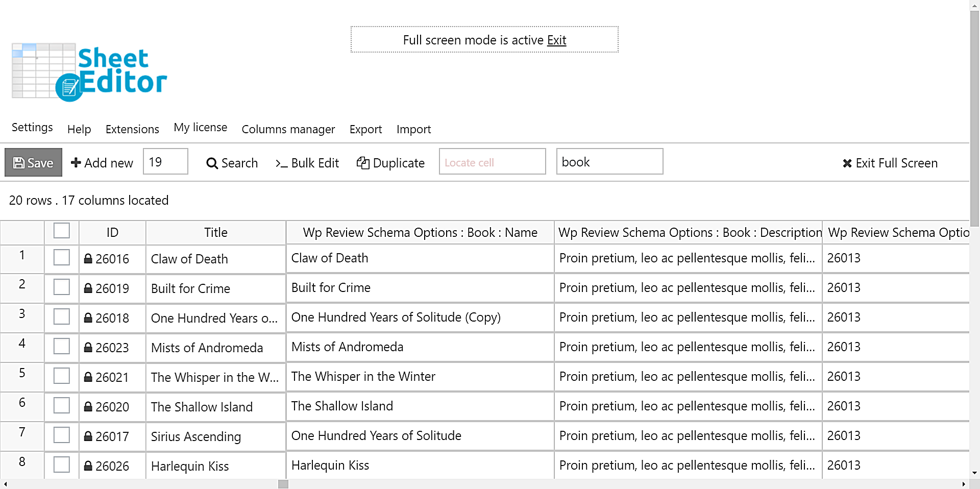
Task: Click the Duplicate button
Action: 390,163
